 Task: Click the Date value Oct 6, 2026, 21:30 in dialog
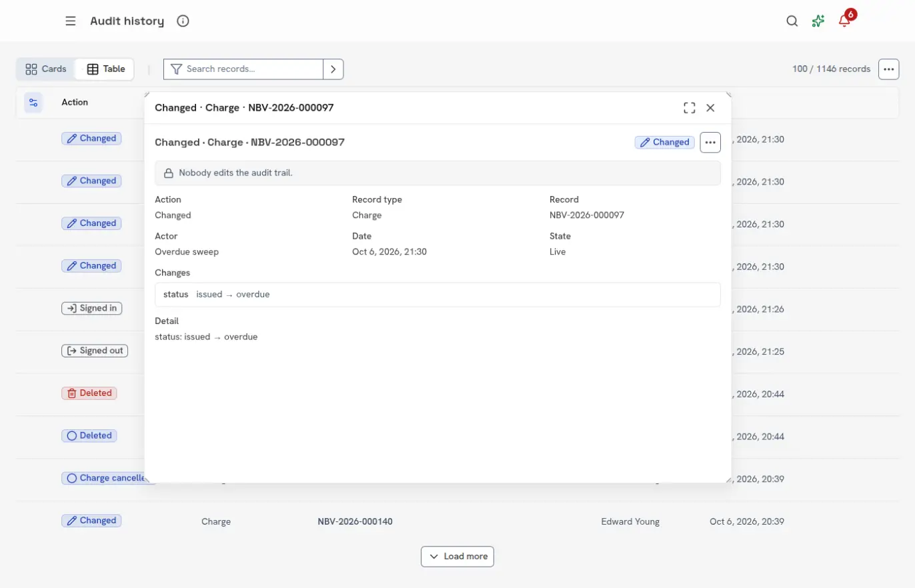pos(389,252)
